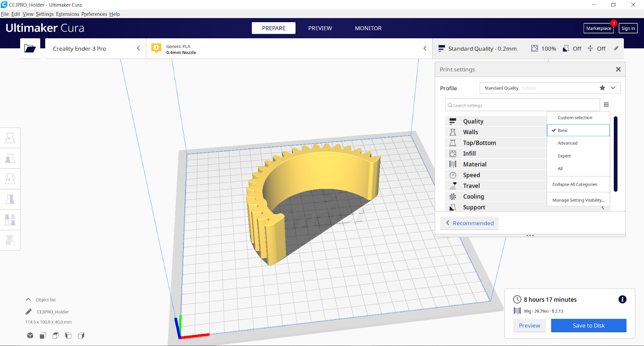Select CE3PRO_Holder in the object list
The height and width of the screenshot is (346, 644).
(53, 312)
